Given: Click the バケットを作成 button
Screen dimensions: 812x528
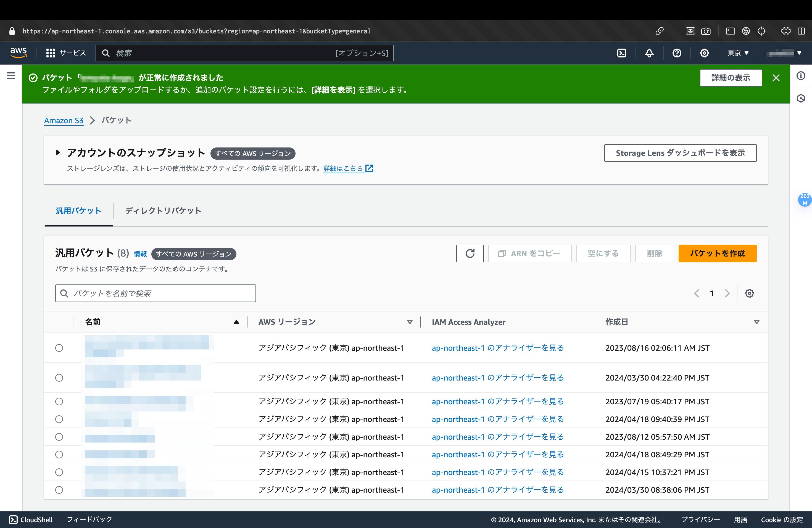Looking at the screenshot, I should tap(717, 254).
